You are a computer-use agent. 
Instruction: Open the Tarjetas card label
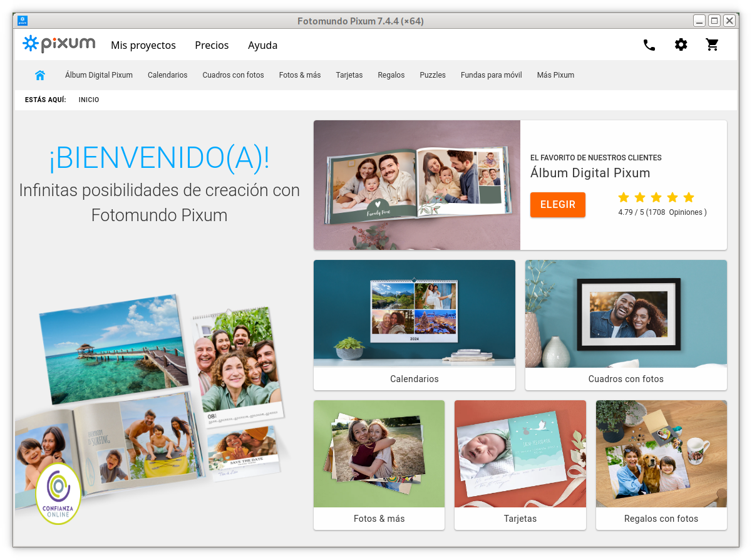point(520,519)
